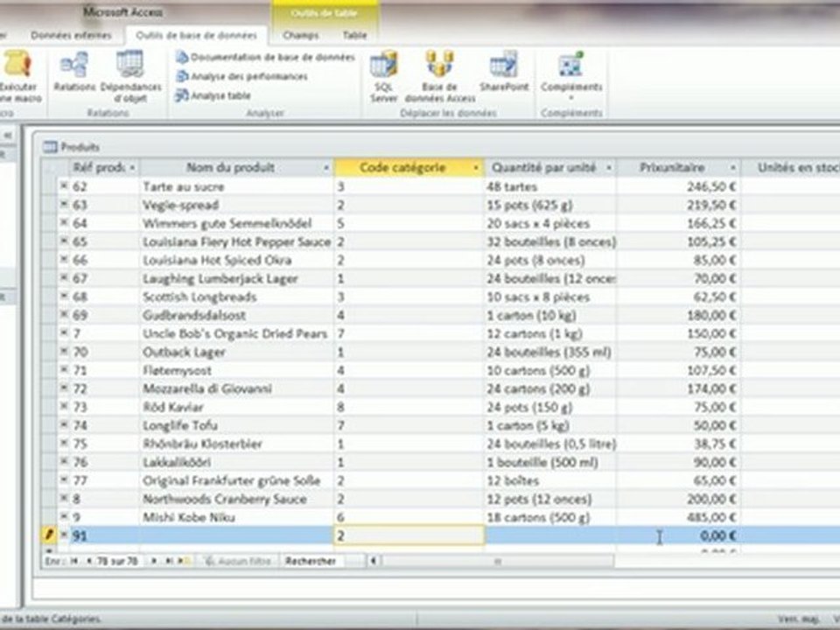Select cell 'Laughing Lumberjack Lager'
The height and width of the screenshot is (630, 840).
[x=236, y=278]
